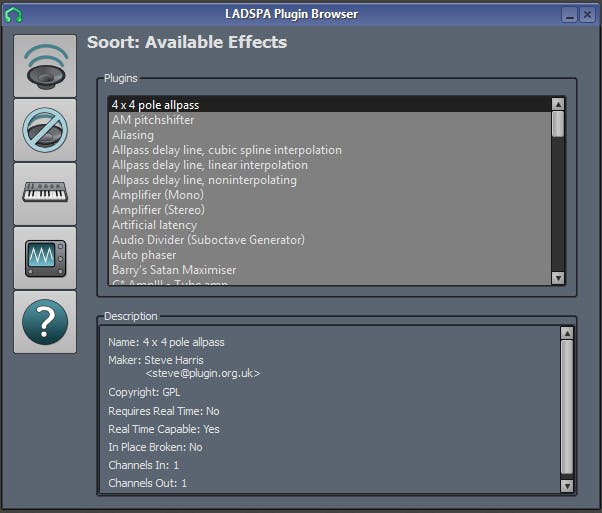Click Description panel scroll up arrow
602x513 pixels.
567,333
